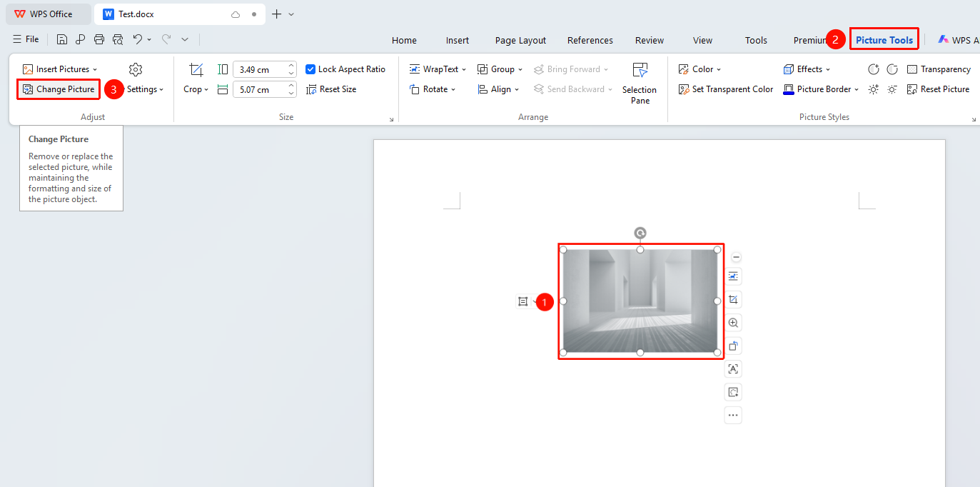Click the Save icon in the quick access toolbar
Image resolution: width=980 pixels, height=487 pixels.
coord(62,39)
